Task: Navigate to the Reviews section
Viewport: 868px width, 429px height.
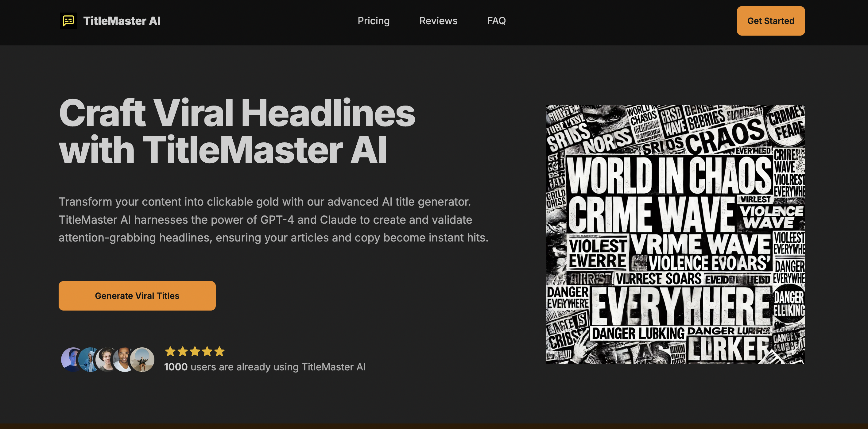Action: pos(438,21)
